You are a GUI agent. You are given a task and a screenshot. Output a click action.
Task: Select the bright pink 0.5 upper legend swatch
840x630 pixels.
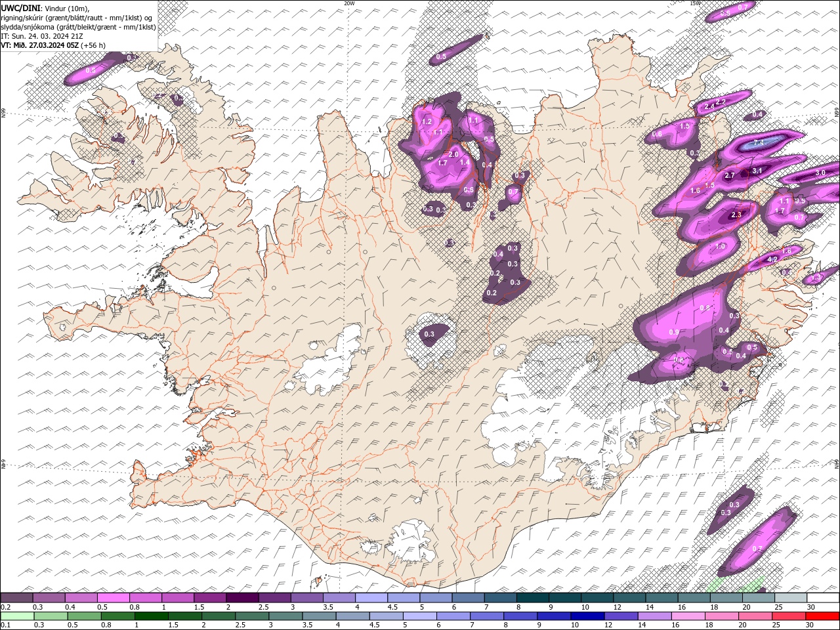pos(113,598)
